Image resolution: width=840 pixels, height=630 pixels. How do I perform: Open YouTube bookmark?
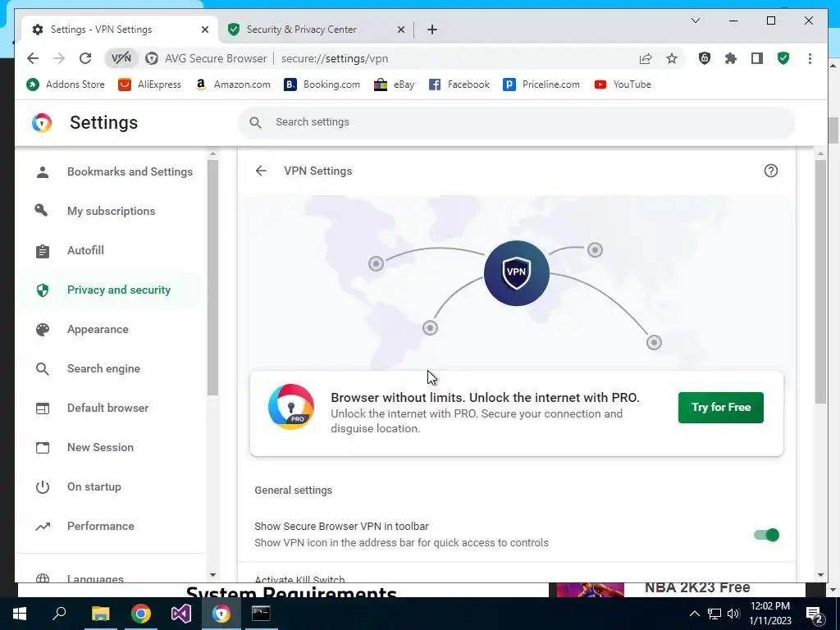tap(623, 84)
